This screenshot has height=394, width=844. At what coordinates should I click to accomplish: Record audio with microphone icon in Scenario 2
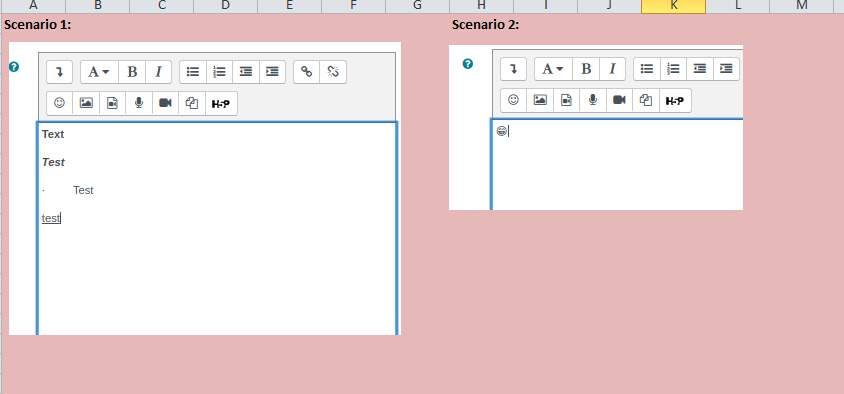coord(593,100)
